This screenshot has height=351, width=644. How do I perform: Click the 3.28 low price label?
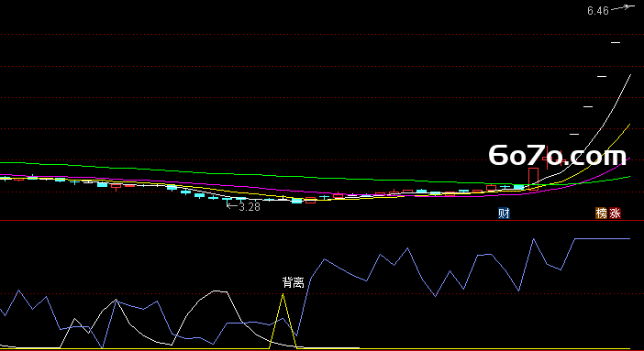pyautogui.click(x=250, y=207)
